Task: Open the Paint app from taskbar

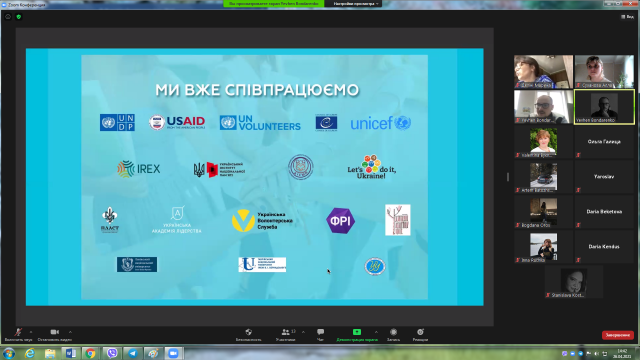Action: coord(153,353)
